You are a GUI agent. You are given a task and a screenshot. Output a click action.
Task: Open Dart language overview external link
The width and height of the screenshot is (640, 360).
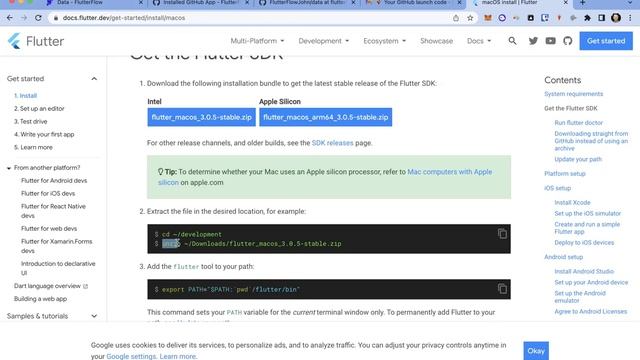tap(51, 286)
